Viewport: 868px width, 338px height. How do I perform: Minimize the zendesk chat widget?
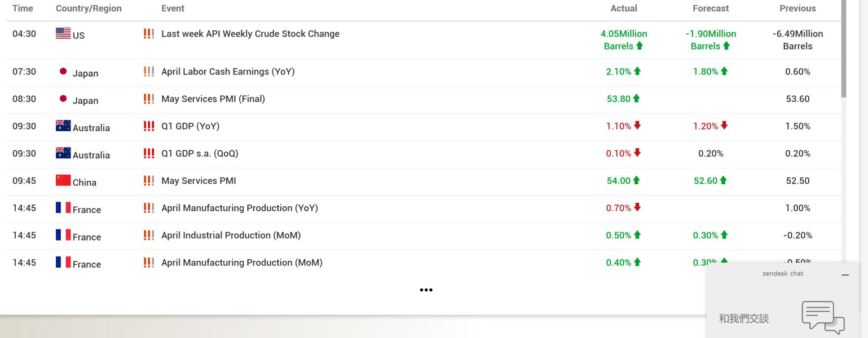(845, 275)
